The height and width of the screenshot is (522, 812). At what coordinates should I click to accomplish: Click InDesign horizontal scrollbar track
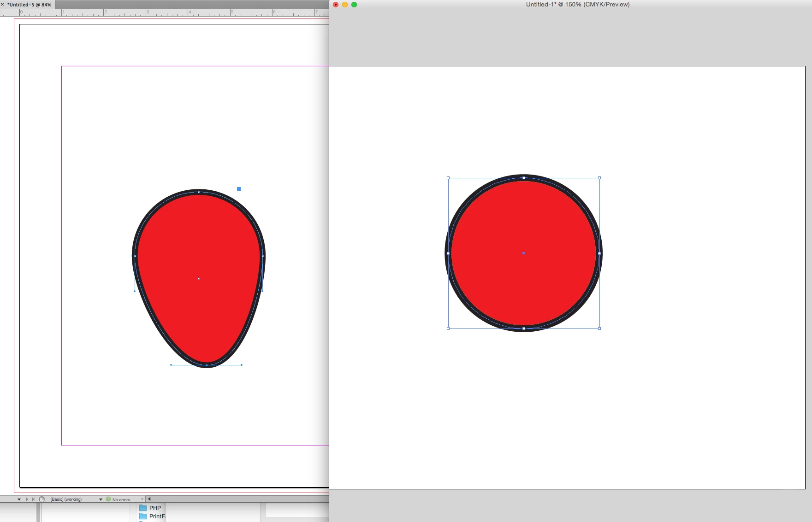point(241,499)
